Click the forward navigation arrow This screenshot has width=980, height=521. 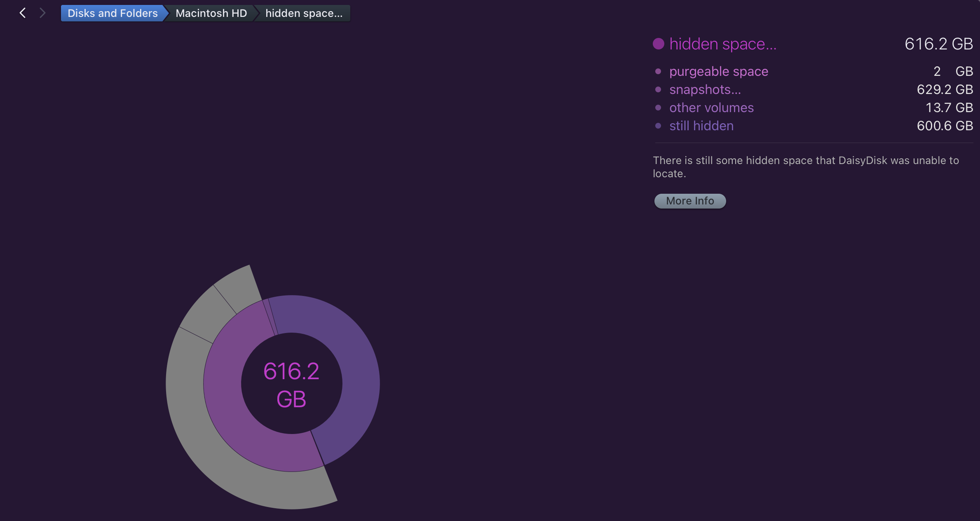coord(42,13)
